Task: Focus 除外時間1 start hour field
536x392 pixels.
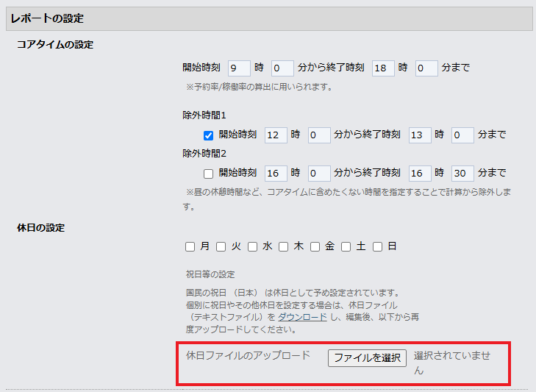Action: pos(275,135)
